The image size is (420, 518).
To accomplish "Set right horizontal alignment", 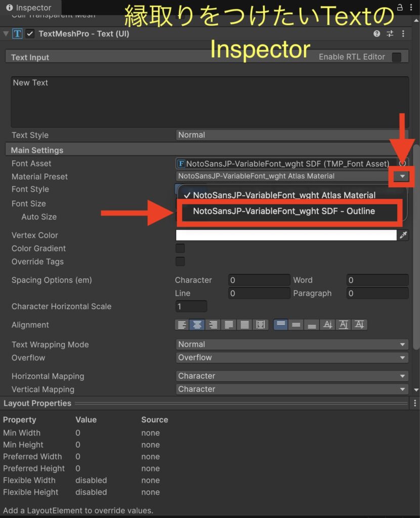I will click(x=213, y=325).
